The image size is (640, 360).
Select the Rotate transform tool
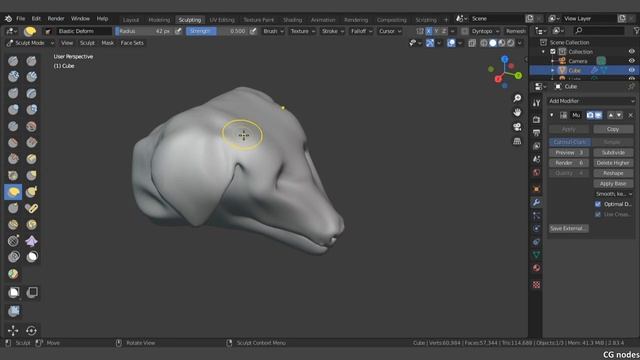coord(31,330)
